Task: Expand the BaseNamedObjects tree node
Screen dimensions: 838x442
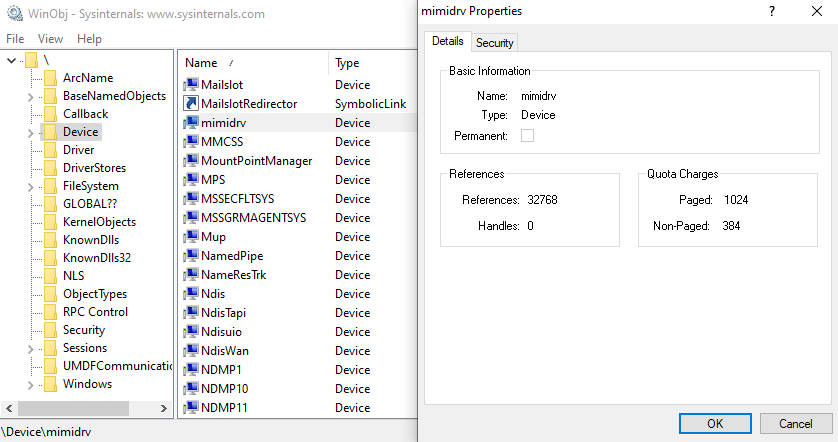Action: pyautogui.click(x=30, y=97)
